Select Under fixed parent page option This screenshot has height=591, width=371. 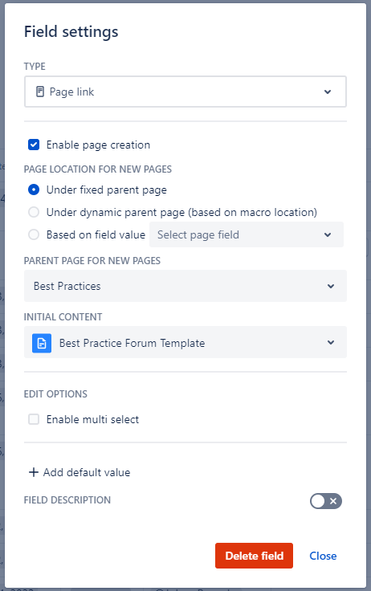point(34,190)
